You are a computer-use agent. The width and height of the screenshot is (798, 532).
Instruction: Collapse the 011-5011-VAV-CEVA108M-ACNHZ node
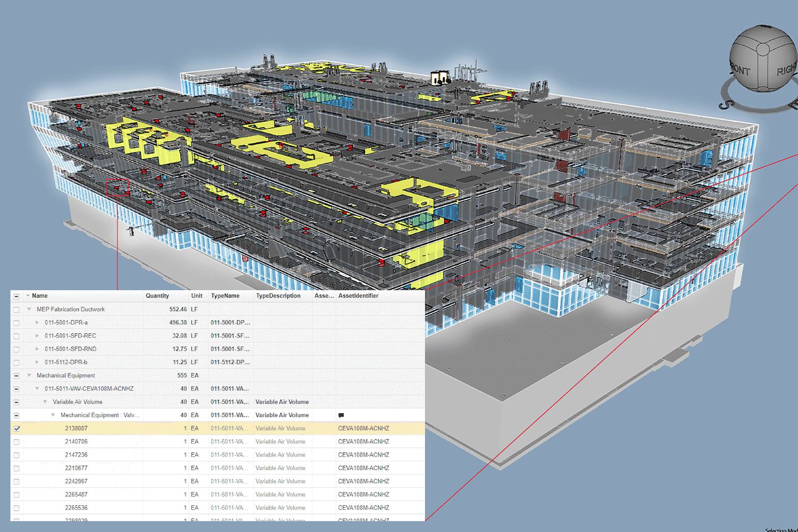pos(37,389)
